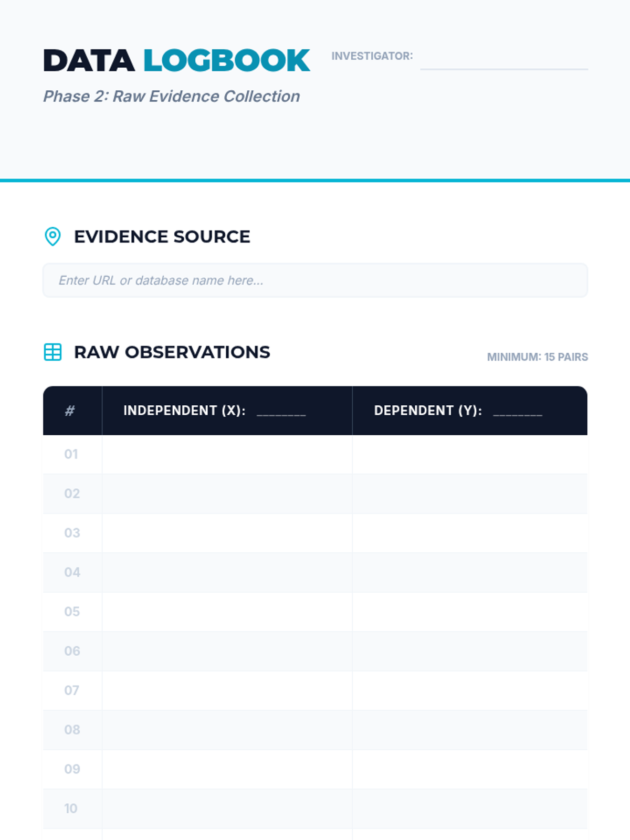Click the # column header
The height and width of the screenshot is (840, 630).
coord(70,411)
